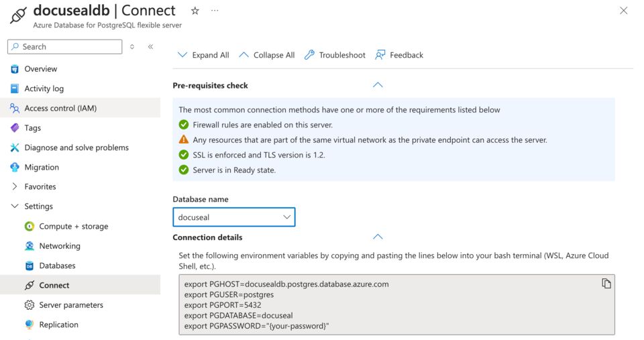Screen dimensions: 644x340
Task: Select the Favorites group label
Action: pyautogui.click(x=40, y=186)
